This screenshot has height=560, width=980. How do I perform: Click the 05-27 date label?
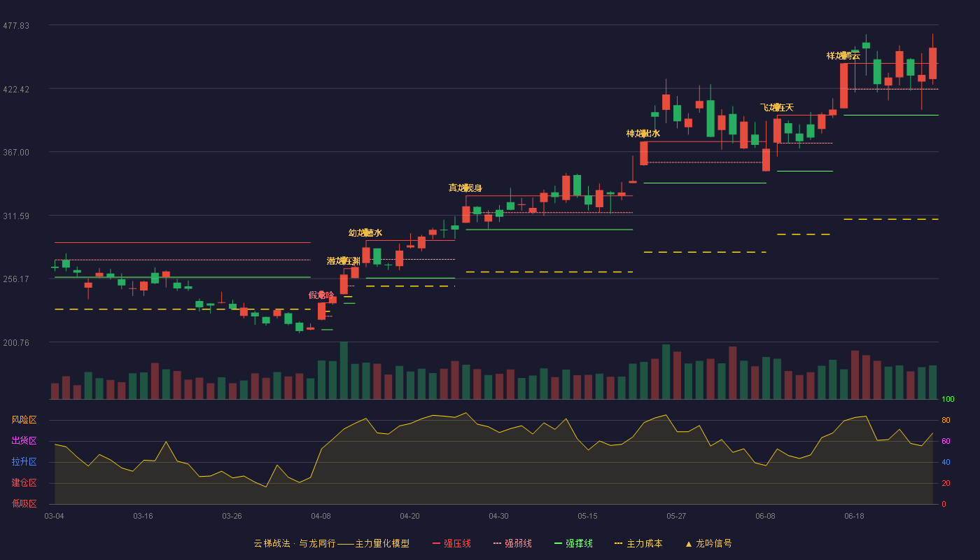[x=676, y=516]
